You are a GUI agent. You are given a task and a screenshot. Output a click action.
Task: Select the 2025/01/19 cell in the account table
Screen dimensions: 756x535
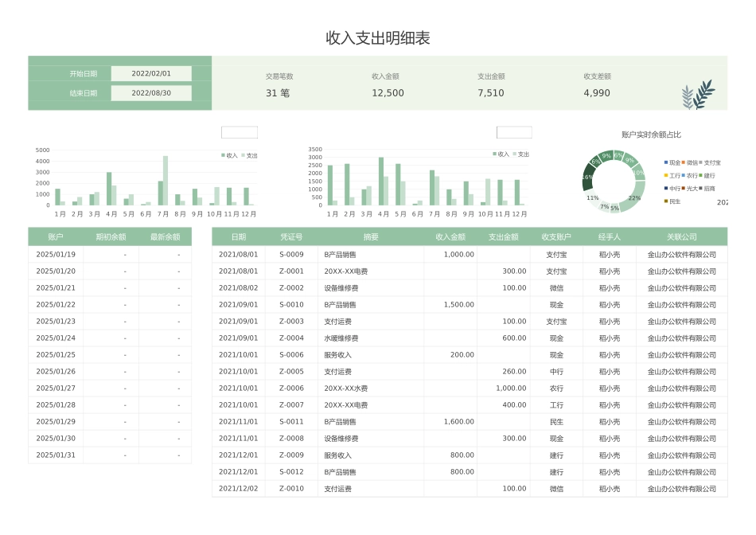(x=56, y=254)
